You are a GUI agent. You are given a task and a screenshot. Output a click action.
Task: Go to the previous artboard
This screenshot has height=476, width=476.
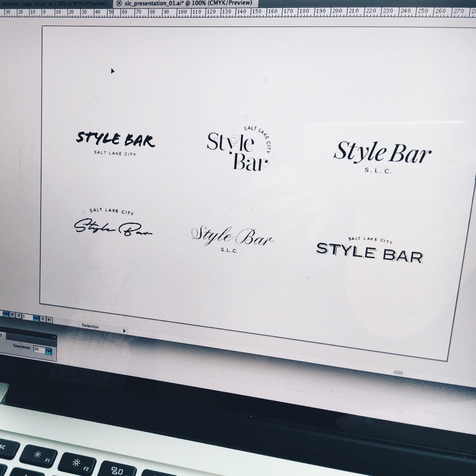click(18, 316)
